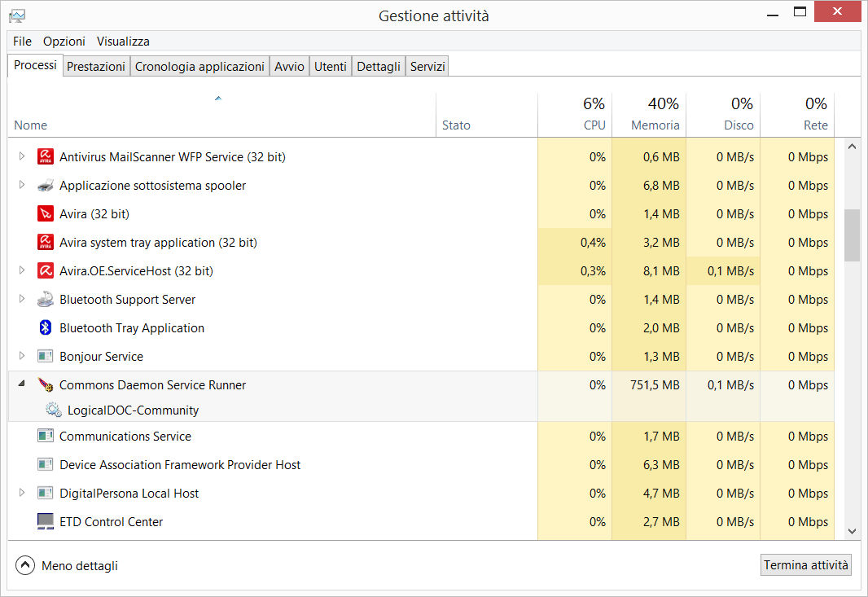
Task: Click the scrollbar up arrow
Action: tap(852, 147)
